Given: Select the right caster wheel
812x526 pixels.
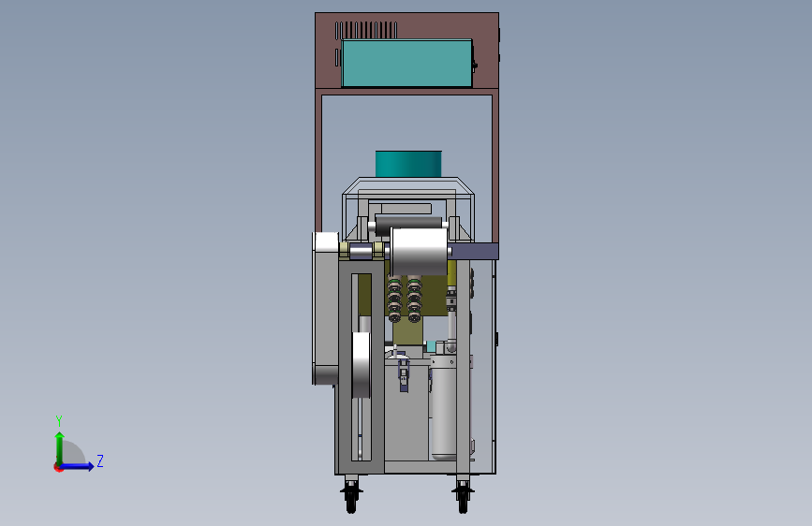Looking at the screenshot, I should [x=463, y=496].
